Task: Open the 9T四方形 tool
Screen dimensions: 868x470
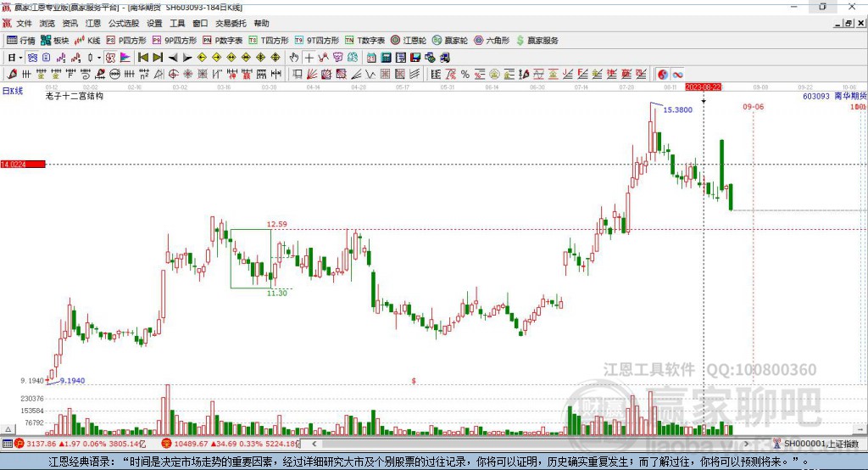Action: point(317,41)
